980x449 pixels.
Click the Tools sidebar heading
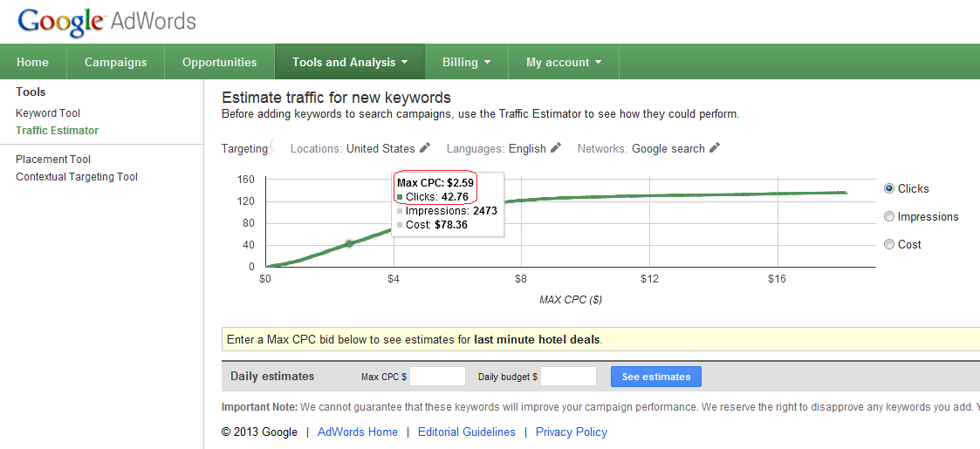[31, 92]
